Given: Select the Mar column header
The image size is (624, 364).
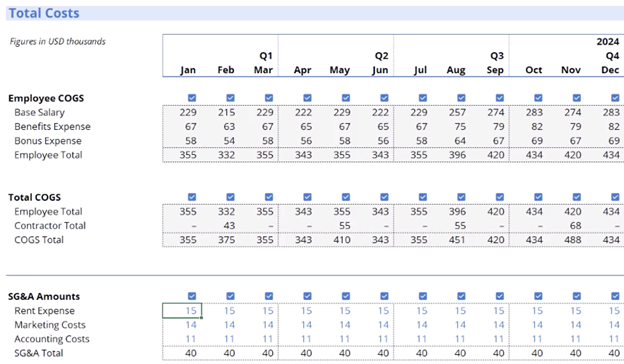Looking at the screenshot, I should pos(263,70).
